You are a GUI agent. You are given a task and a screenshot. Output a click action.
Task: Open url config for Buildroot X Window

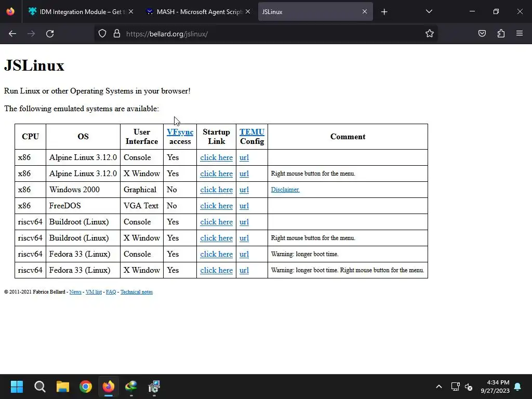244,238
